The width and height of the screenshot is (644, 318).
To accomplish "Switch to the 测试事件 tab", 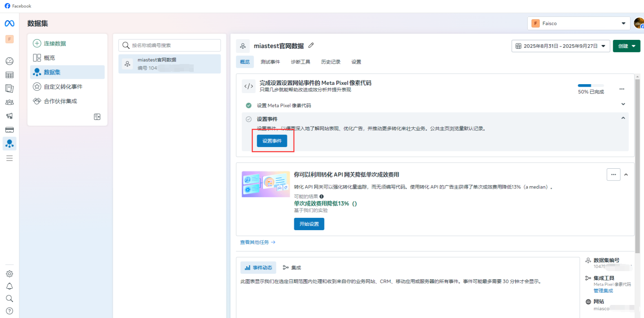I will point(270,62).
